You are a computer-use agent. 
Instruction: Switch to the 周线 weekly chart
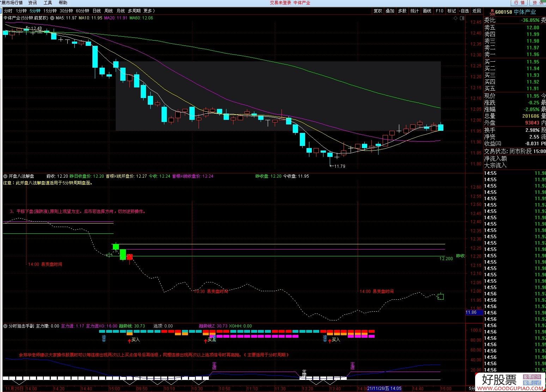[109, 11]
